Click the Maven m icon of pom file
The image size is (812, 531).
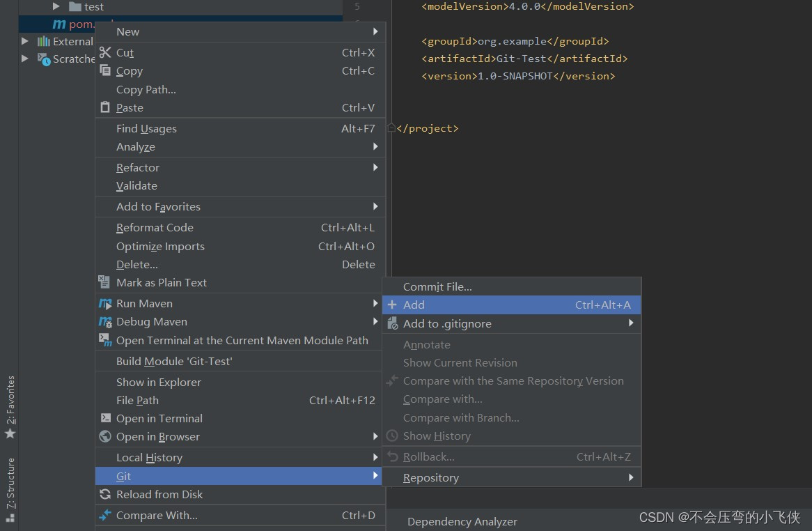59,24
